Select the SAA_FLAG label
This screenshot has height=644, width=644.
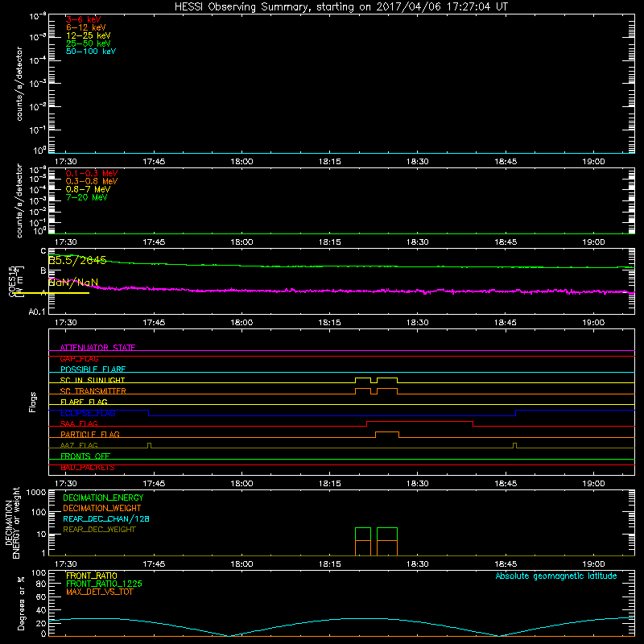click(x=79, y=423)
